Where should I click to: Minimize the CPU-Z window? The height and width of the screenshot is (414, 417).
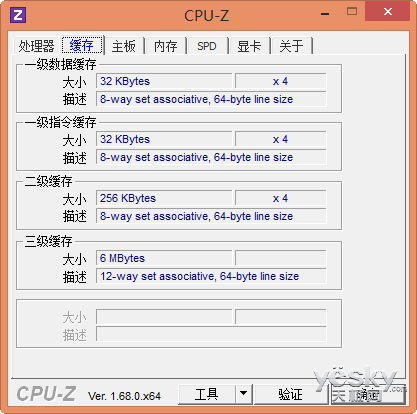pos(325,13)
